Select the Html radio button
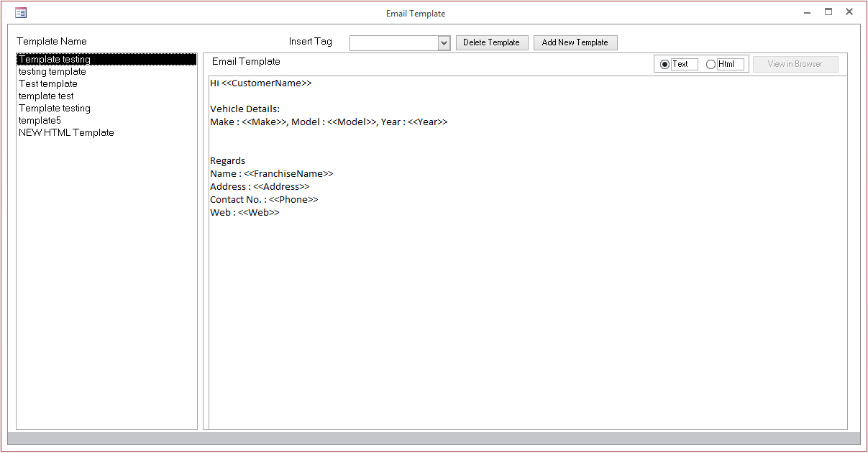The height and width of the screenshot is (453, 868). click(711, 64)
